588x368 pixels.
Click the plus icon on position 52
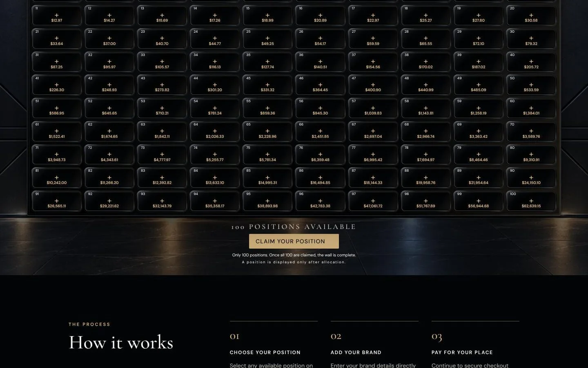[x=109, y=108]
